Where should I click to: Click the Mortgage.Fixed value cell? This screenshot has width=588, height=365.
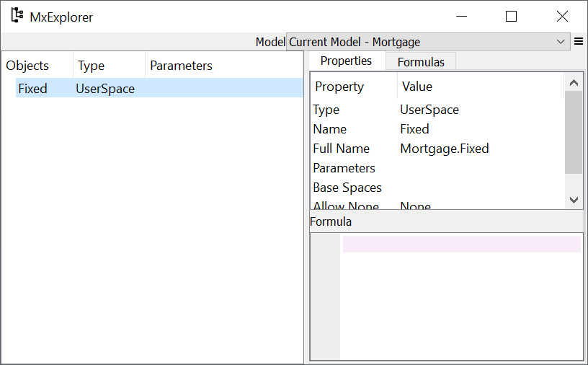click(445, 149)
